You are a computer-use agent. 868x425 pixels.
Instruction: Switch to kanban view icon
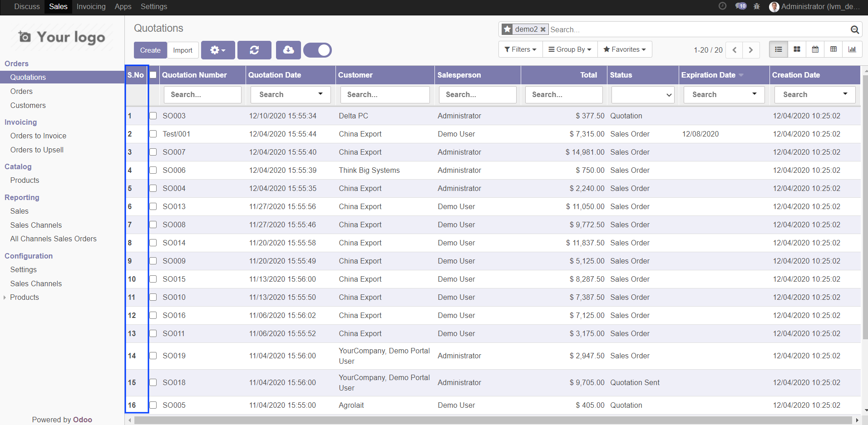pos(797,49)
